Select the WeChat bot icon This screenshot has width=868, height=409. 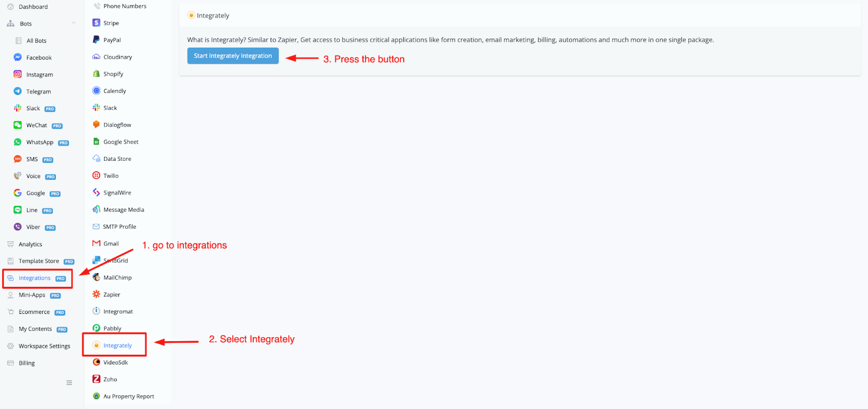18,125
